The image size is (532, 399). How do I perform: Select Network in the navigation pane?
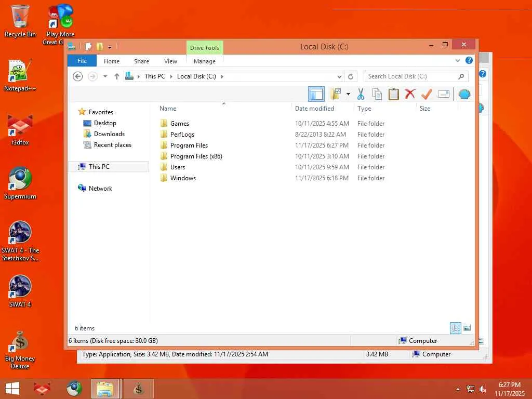[100, 188]
